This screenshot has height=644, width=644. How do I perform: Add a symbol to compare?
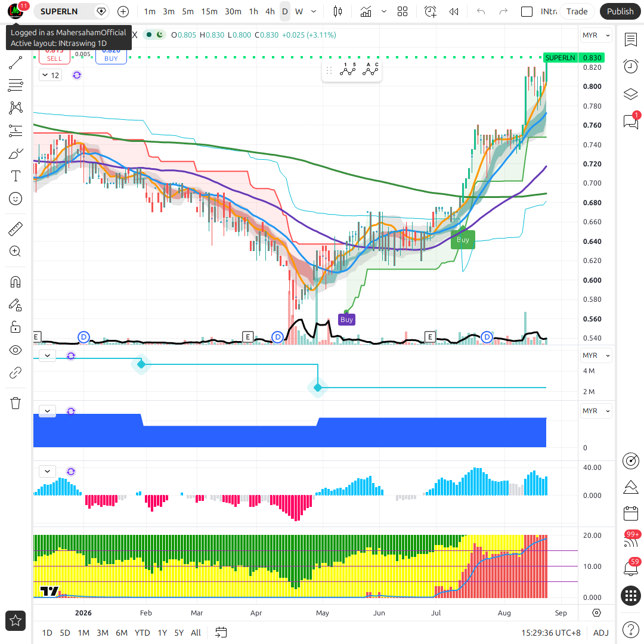[123, 11]
